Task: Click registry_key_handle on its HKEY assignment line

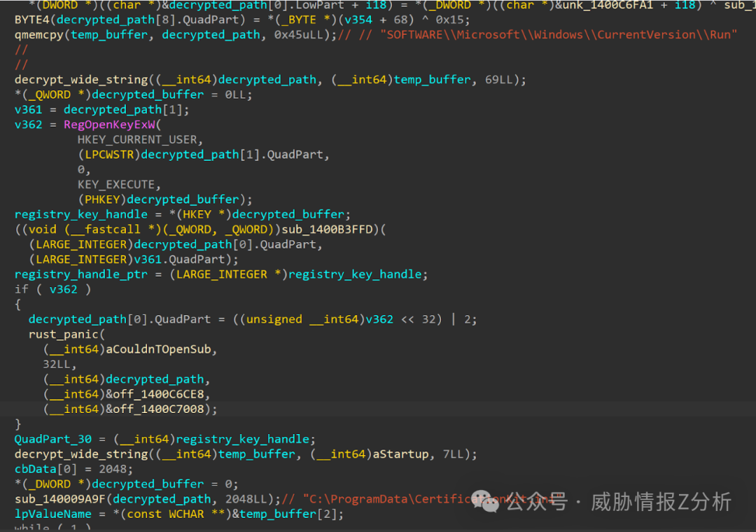Action: 81,214
